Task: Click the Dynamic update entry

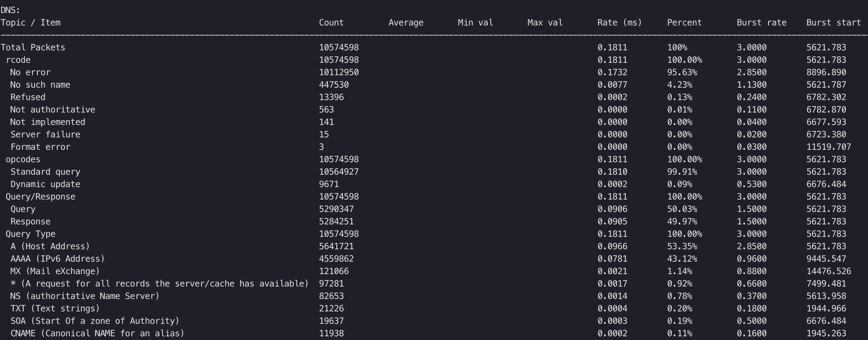Action: pos(45,184)
